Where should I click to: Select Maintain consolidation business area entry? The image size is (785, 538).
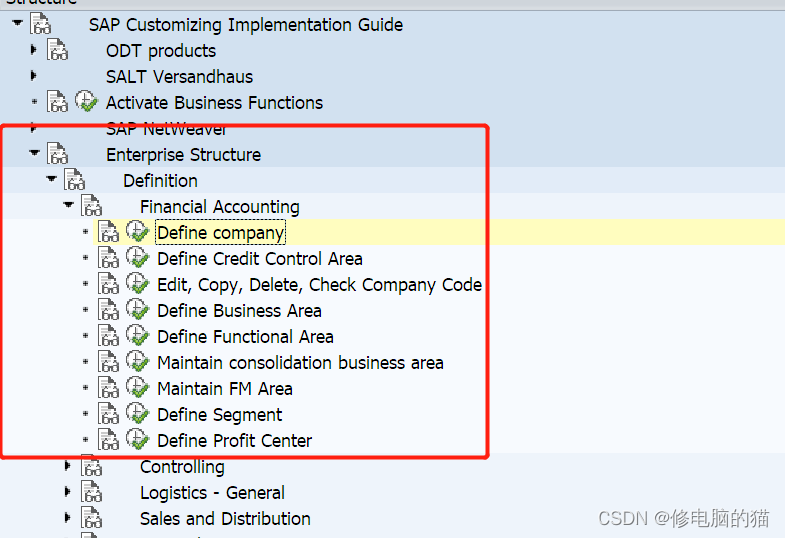(300, 362)
